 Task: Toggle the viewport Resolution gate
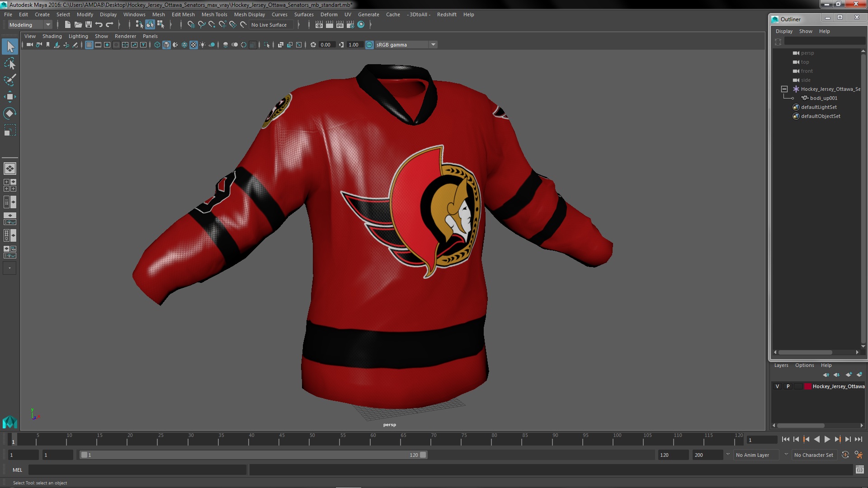click(107, 45)
